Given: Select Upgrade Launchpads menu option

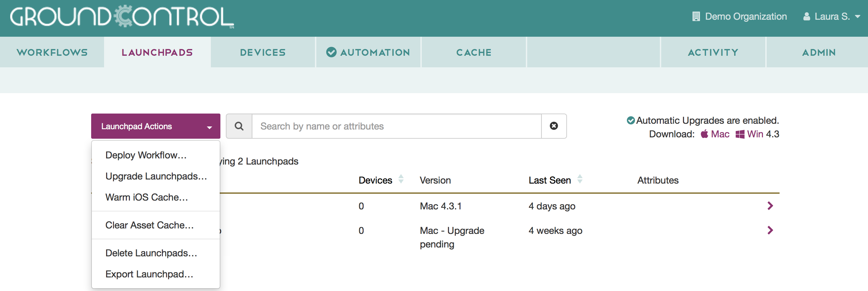Looking at the screenshot, I should point(156,176).
